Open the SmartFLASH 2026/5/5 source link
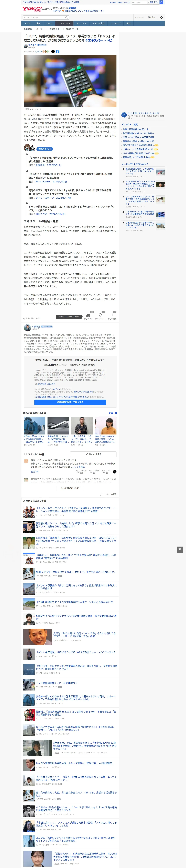Screen dimensions: 186x868 pyautogui.click(x=51, y=182)
